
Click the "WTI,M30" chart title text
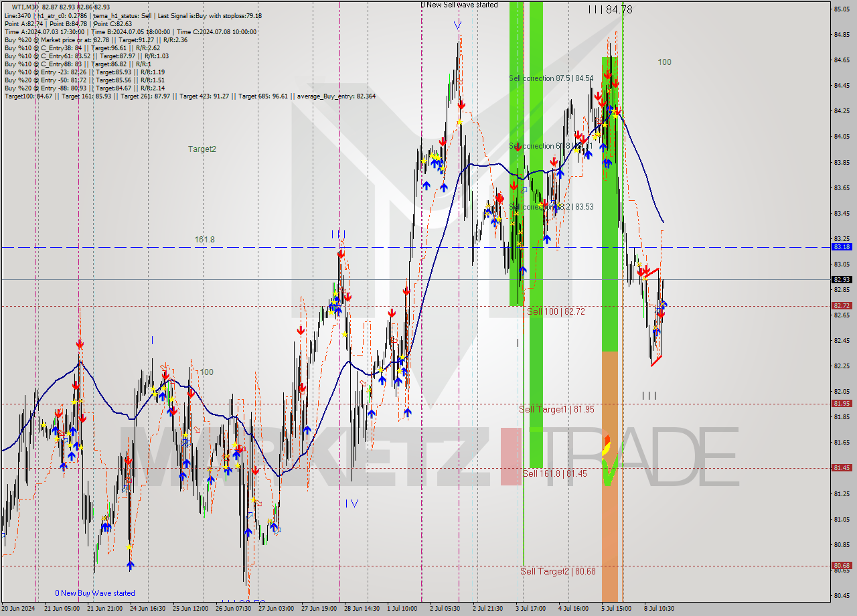(26, 7)
